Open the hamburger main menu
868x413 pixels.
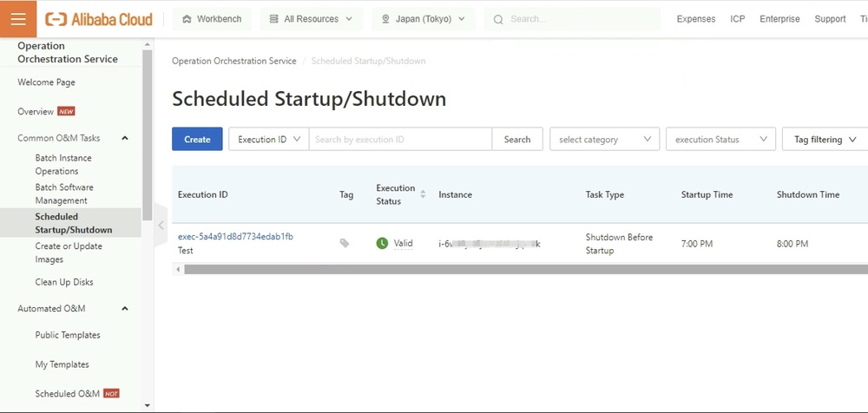18,19
